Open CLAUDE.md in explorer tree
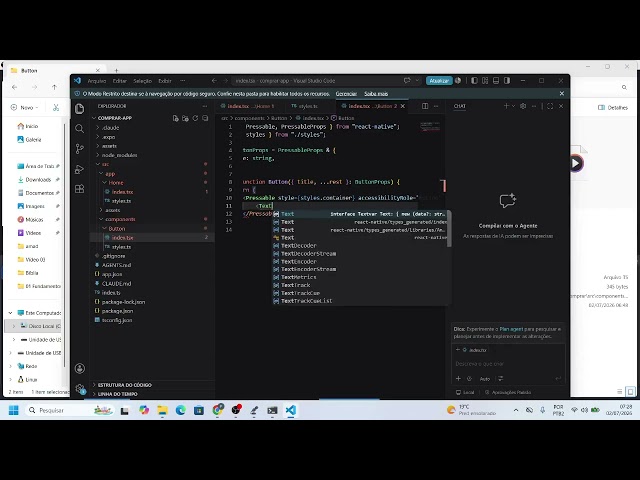The height and width of the screenshot is (480, 640). tap(116, 284)
